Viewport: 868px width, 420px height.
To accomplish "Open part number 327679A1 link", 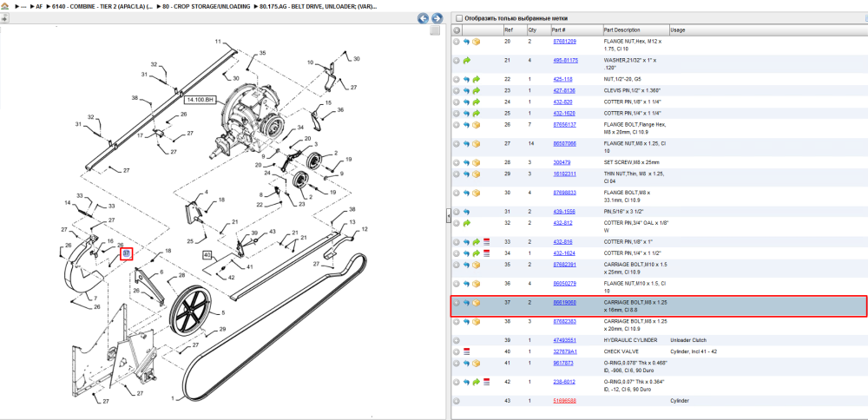I will [565, 351].
